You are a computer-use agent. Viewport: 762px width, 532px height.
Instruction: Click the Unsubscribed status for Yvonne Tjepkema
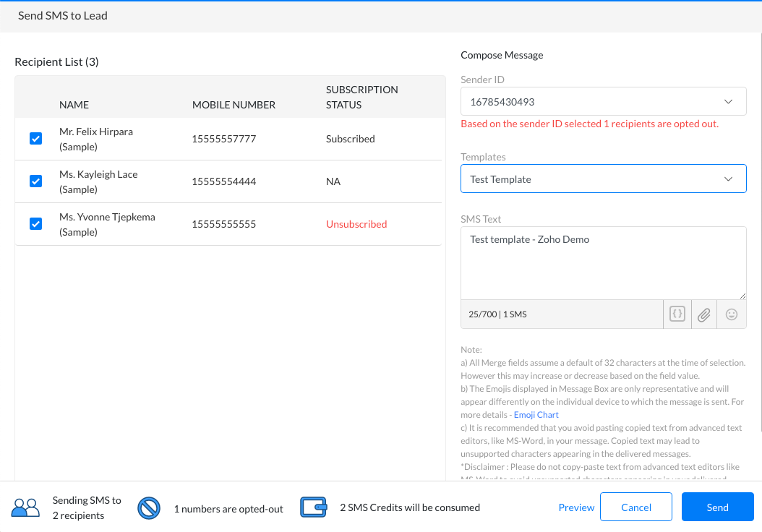point(356,224)
